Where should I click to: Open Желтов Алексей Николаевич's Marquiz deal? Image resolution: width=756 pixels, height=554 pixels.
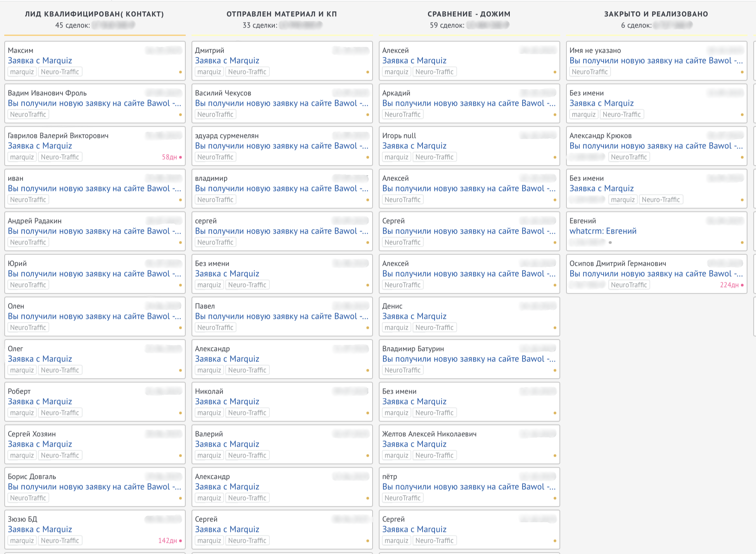414,444
